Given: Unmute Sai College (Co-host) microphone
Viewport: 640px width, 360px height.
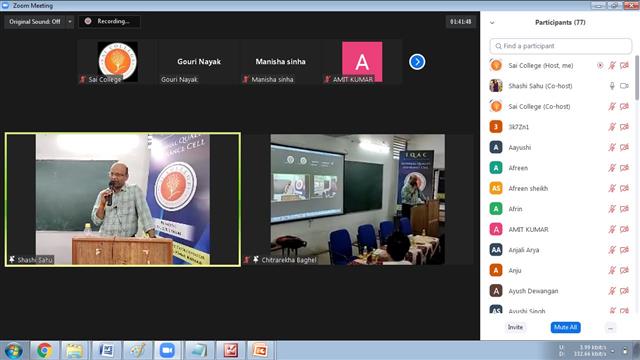Looking at the screenshot, I should [x=612, y=106].
